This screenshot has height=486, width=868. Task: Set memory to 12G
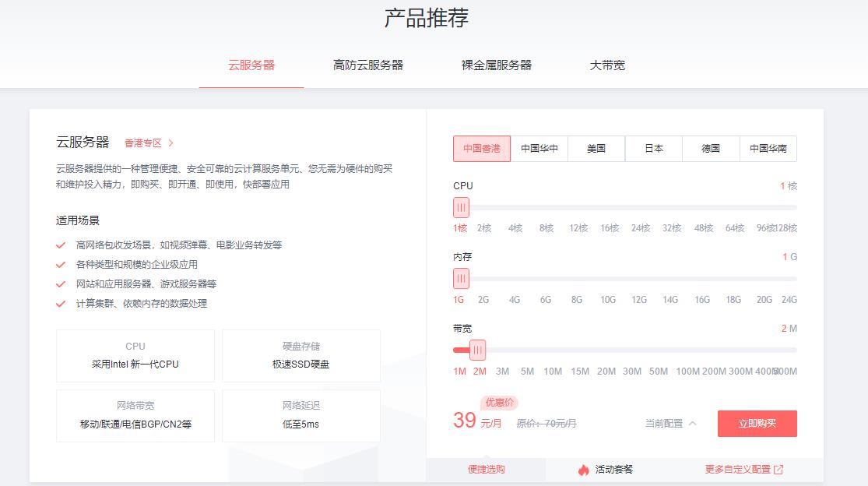pos(639,299)
